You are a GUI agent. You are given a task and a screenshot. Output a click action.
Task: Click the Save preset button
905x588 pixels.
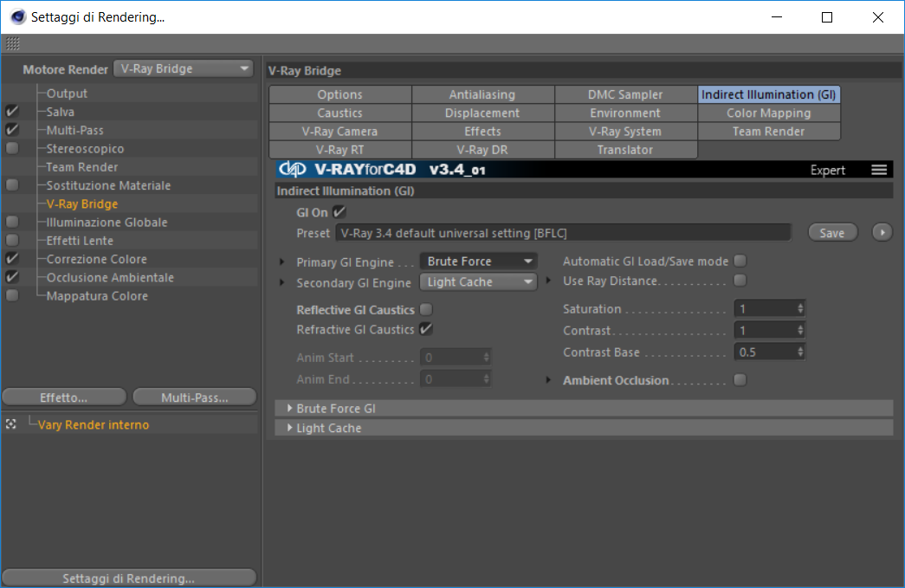point(832,233)
